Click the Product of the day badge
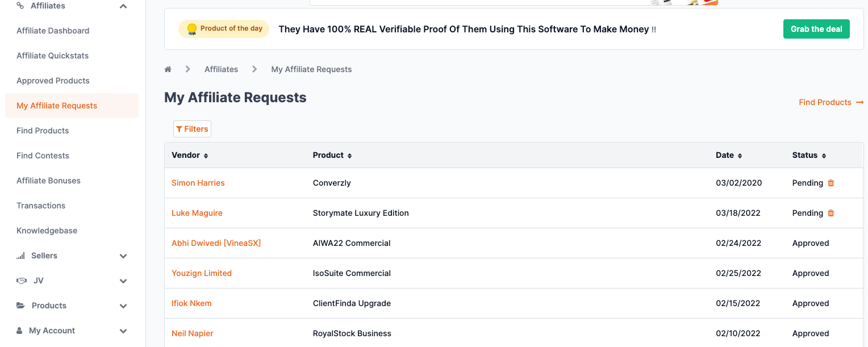 (224, 28)
